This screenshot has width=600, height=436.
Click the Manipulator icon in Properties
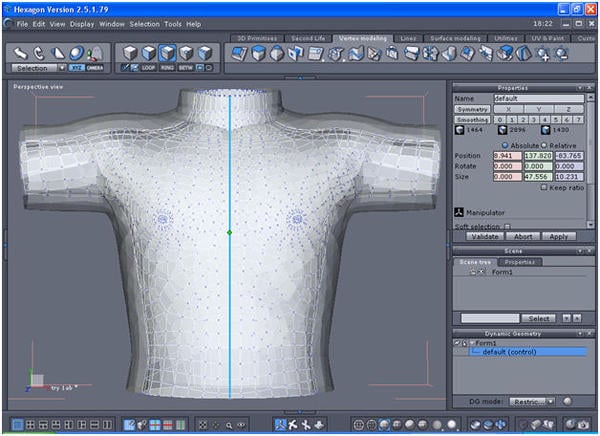point(459,212)
